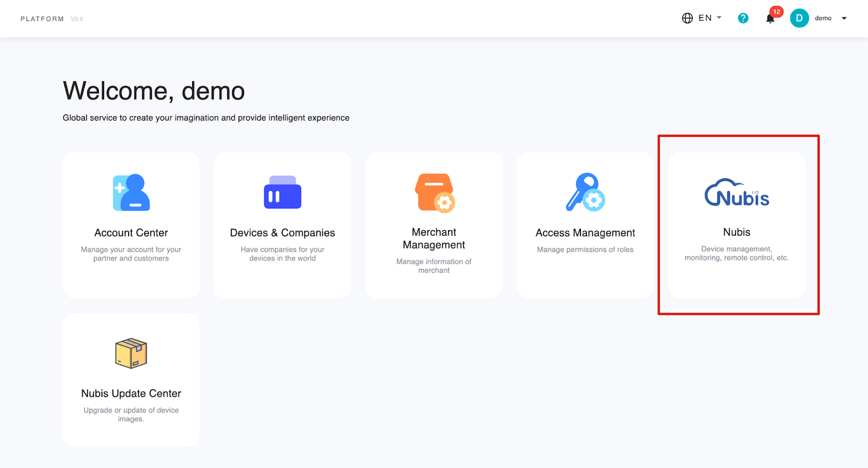Click the Nubis cloud logo

coord(737,193)
